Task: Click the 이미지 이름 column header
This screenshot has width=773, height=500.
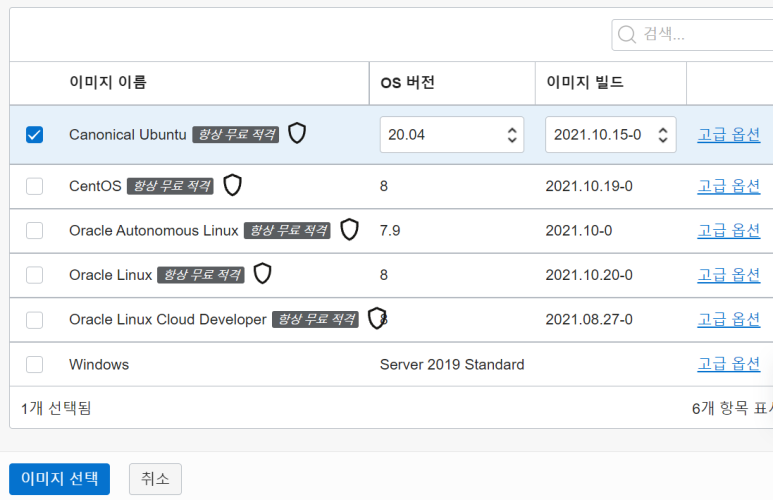Action: (x=108, y=82)
